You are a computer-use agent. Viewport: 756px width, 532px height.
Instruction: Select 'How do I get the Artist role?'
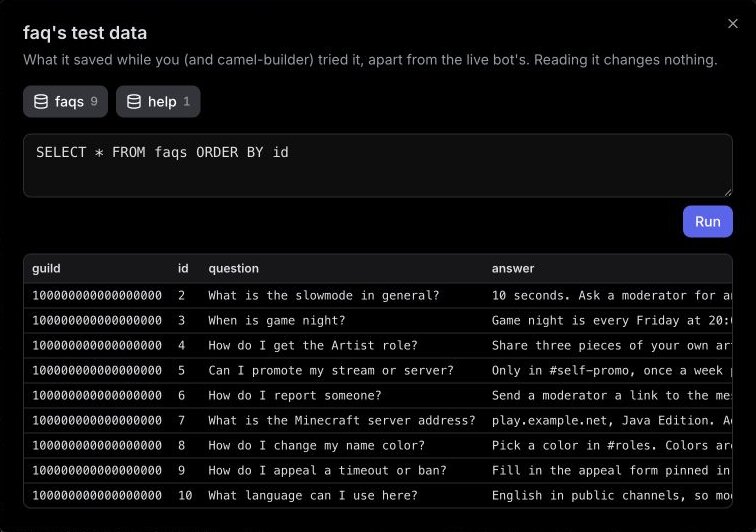pos(313,346)
